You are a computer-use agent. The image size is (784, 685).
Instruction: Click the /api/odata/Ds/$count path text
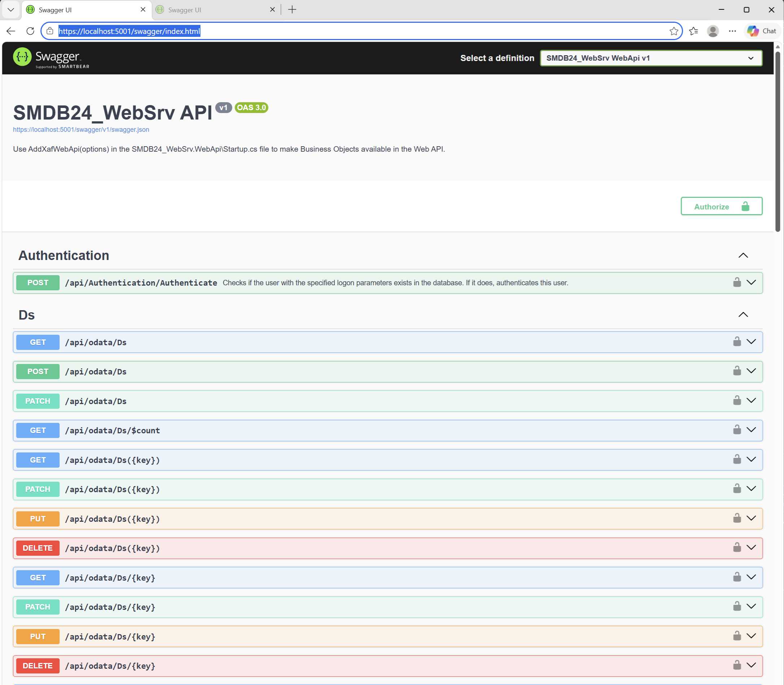[112, 430]
